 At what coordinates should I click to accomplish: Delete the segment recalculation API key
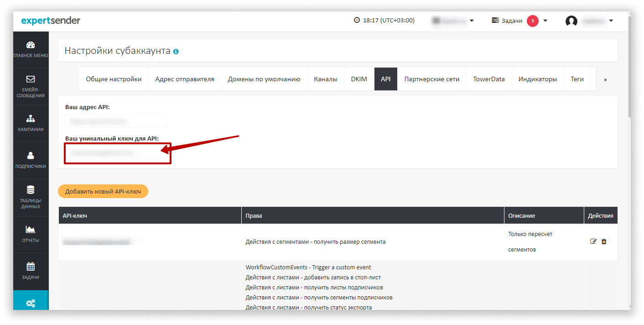pos(604,241)
